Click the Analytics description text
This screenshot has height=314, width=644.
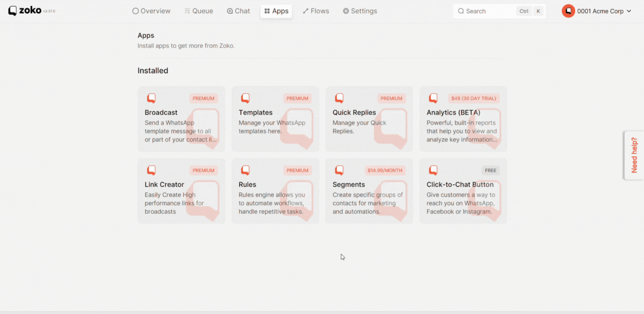pos(462,131)
